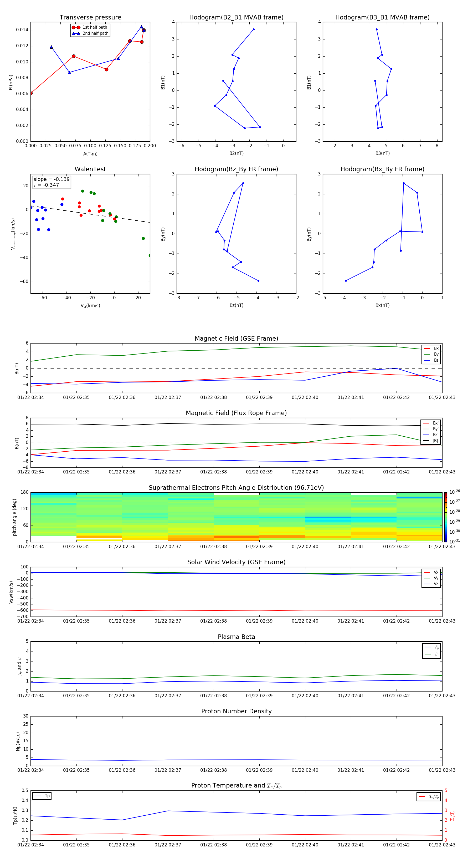
Task: Click the Suprathermal Electrons Pitch Angle Distribution title
Action: (236, 488)
